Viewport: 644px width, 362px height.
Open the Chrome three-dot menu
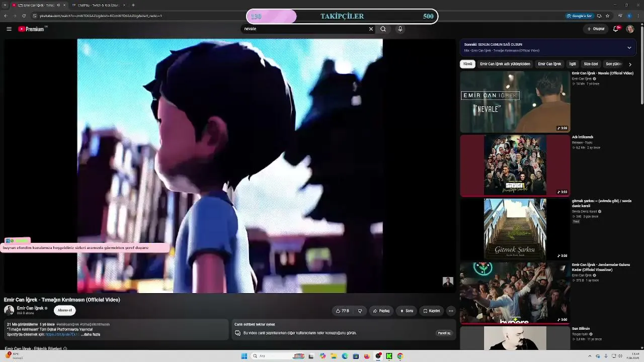(x=639, y=16)
